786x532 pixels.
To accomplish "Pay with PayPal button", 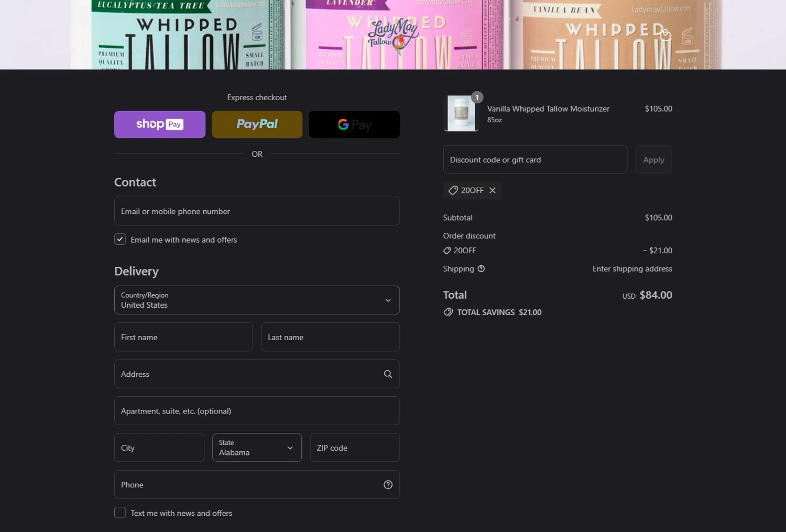I will pos(257,124).
